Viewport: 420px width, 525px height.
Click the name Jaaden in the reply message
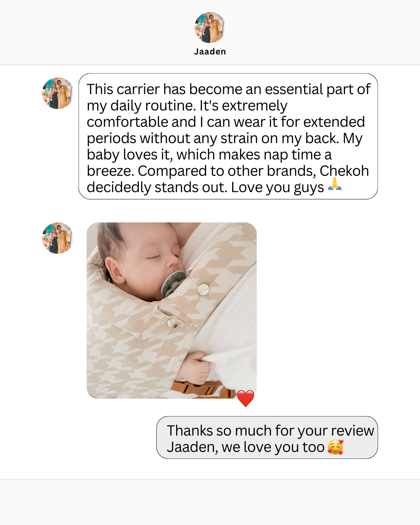tap(192, 447)
